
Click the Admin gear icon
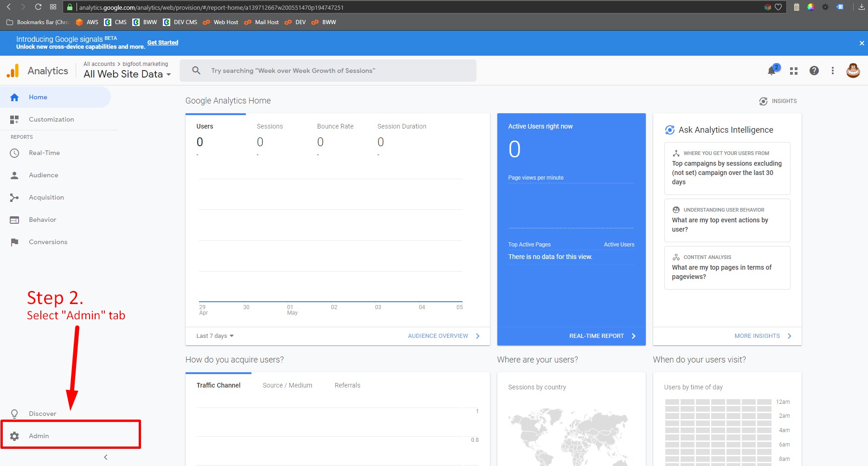tap(14, 435)
